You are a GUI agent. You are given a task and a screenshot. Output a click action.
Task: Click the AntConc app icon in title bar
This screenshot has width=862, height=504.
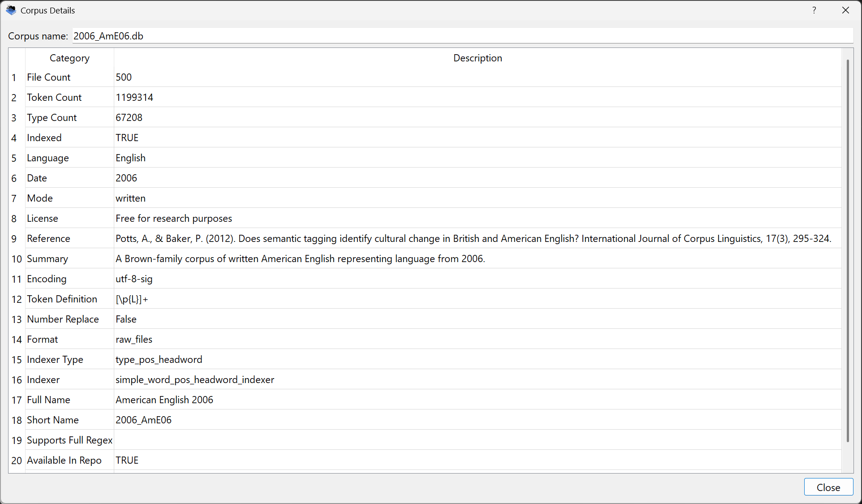[x=11, y=10]
